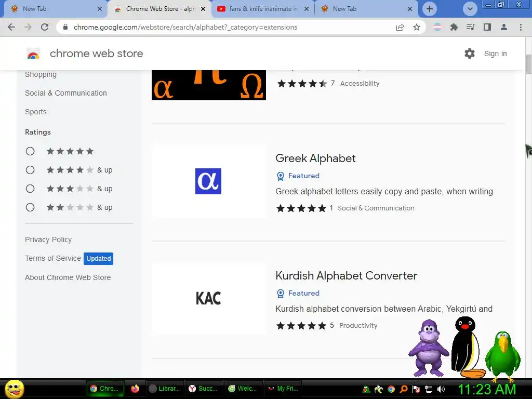Click the network tray icon

pyautogui.click(x=429, y=389)
